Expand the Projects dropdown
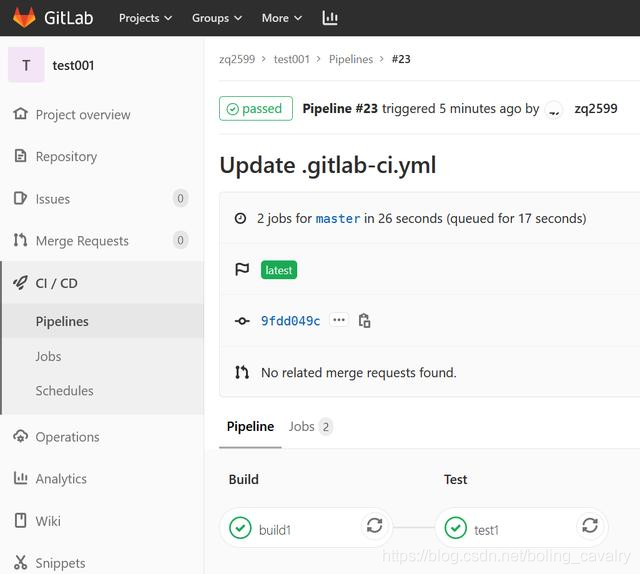The height and width of the screenshot is (574, 640). coord(145,18)
